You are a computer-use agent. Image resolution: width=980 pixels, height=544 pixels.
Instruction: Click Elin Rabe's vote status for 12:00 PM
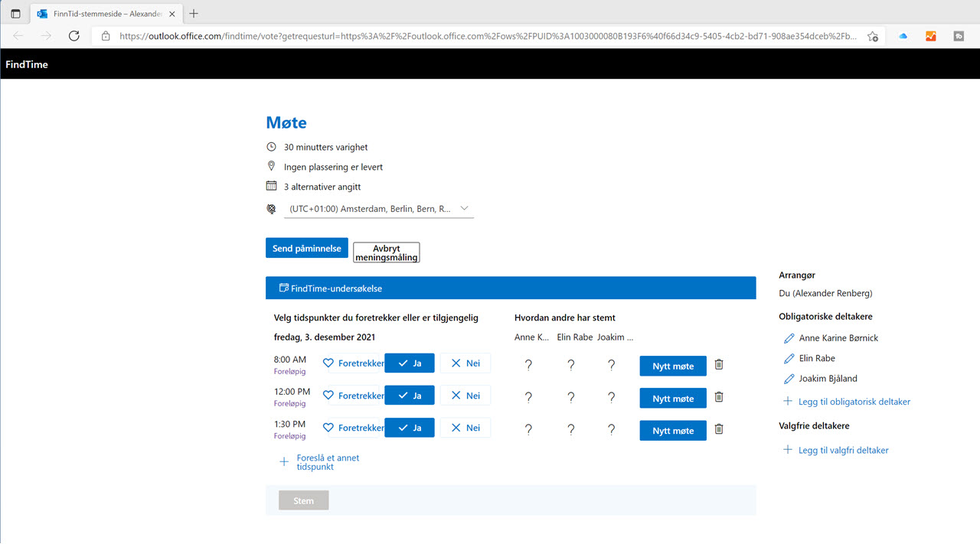570,398
